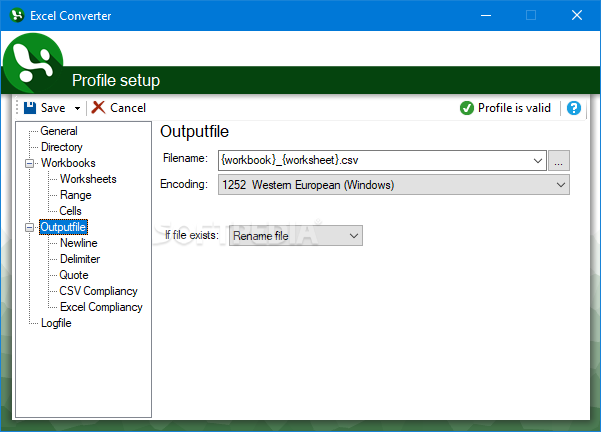Open the If file exists dropdown
The image size is (601, 432).
point(296,236)
